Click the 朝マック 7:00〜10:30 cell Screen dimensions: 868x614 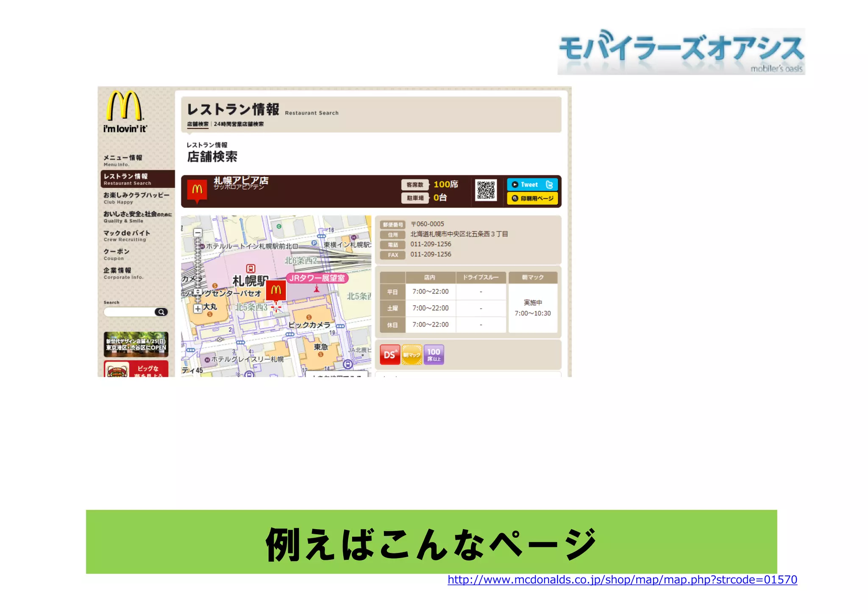click(x=533, y=308)
